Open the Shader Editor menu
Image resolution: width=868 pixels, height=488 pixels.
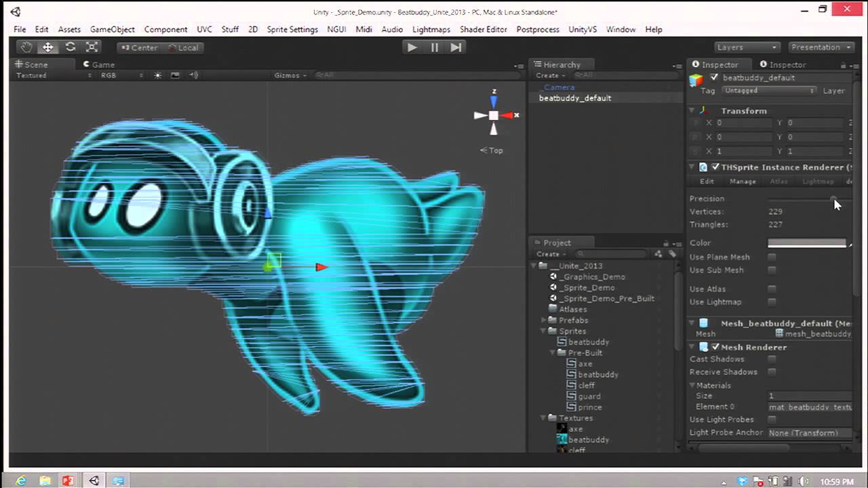[484, 29]
